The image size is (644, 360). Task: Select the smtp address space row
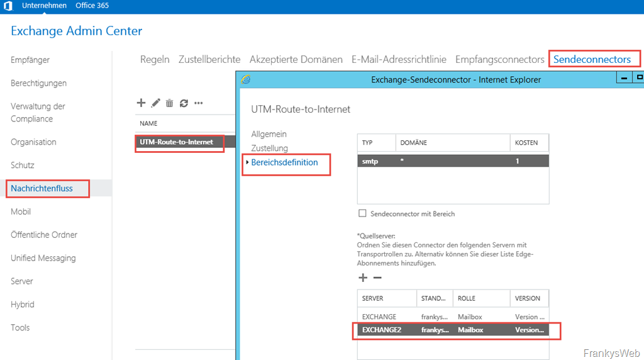453,161
